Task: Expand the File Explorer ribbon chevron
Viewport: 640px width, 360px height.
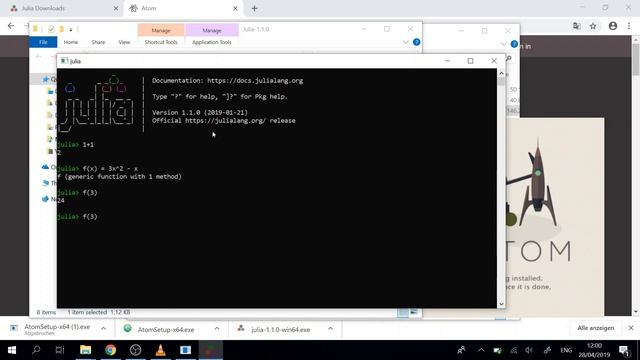Action: [x=405, y=42]
